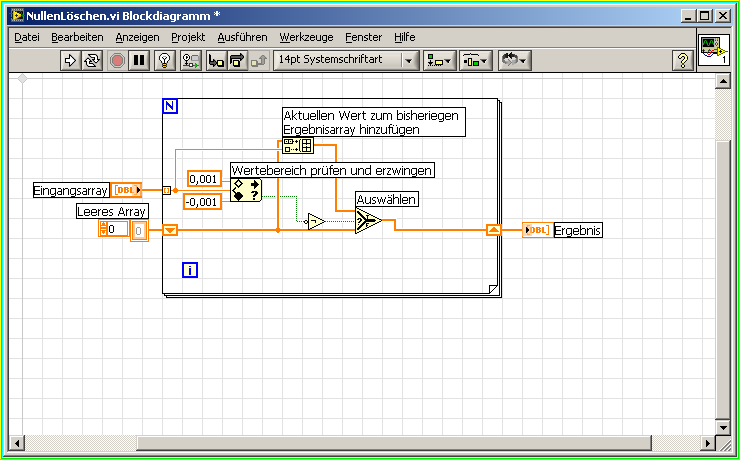
Task: Click Step Out button
Action: (x=259, y=60)
